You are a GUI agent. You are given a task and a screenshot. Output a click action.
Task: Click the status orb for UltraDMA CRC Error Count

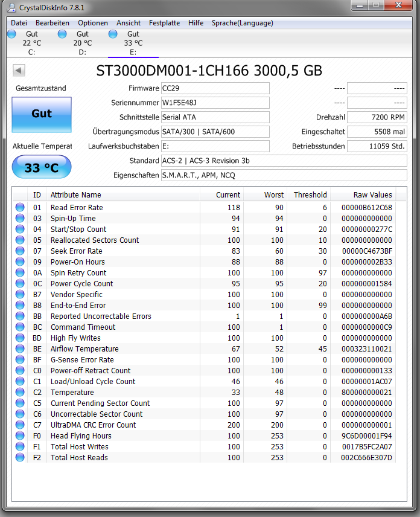[x=20, y=425]
